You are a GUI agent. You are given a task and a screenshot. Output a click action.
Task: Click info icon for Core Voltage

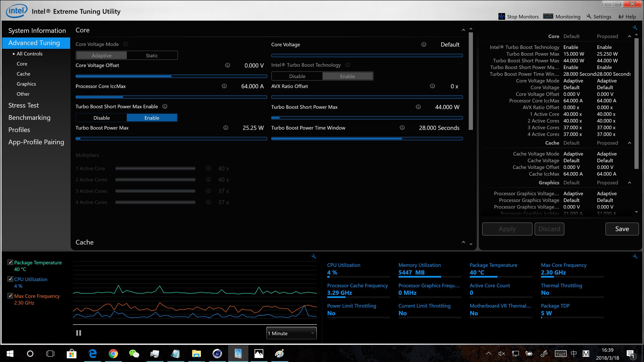[x=424, y=44]
